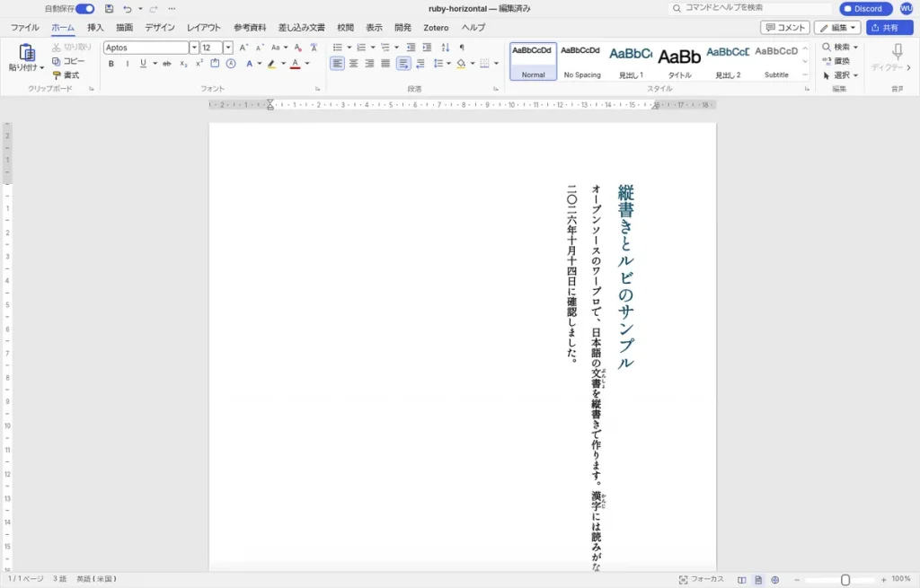Switch to the デザイン tab
The image size is (920, 588).
tap(160, 28)
